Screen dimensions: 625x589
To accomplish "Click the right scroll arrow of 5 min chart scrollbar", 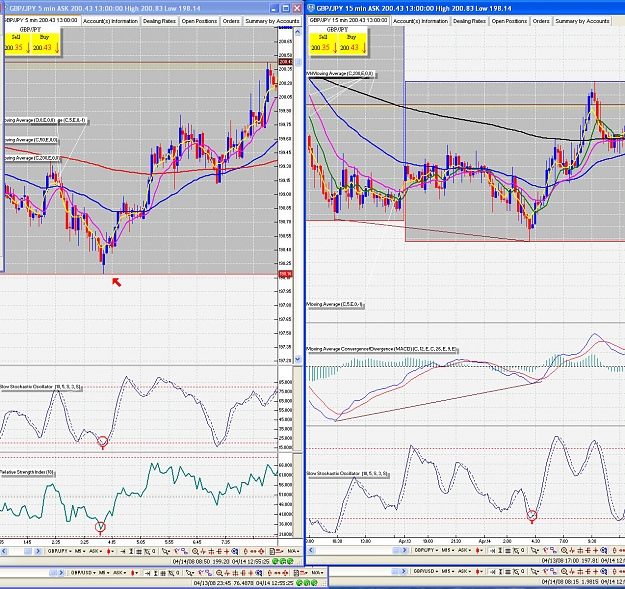I will coord(38,551).
